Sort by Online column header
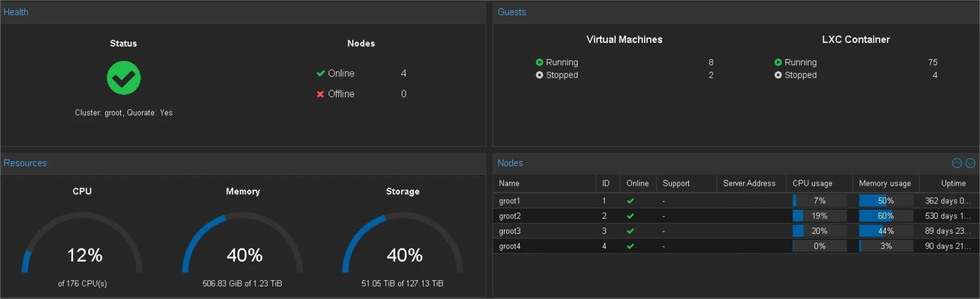980x299 pixels. (x=638, y=183)
